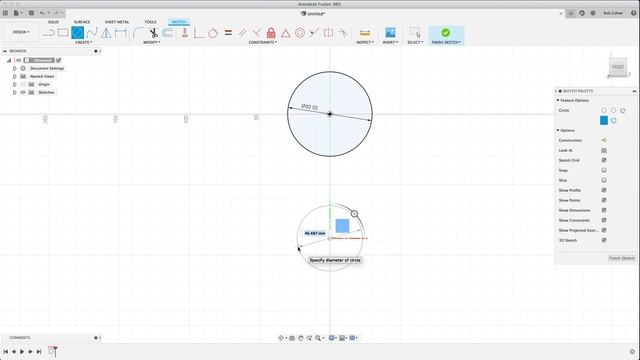Select the Fillet tool in the Modify group
640x360 pixels.
(x=139, y=33)
